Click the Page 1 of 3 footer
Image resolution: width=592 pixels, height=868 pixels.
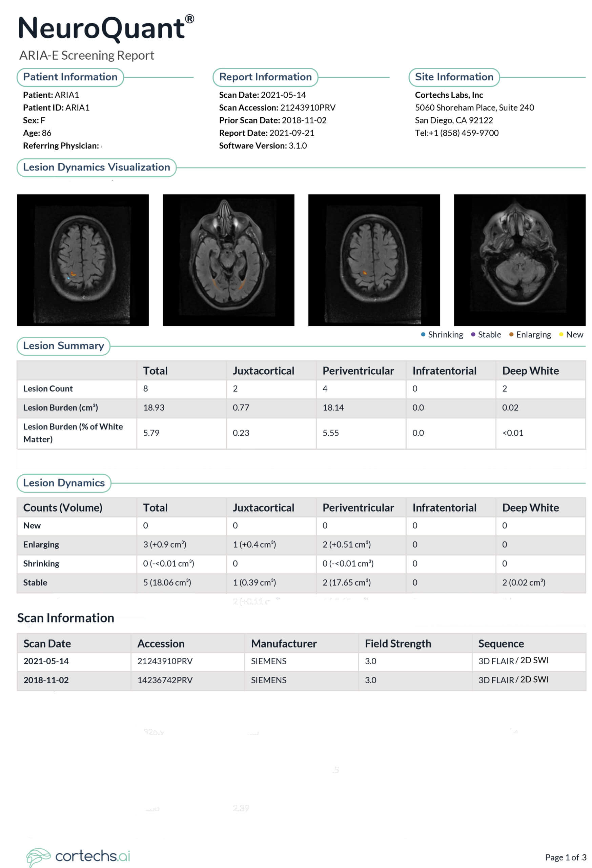coord(566,857)
